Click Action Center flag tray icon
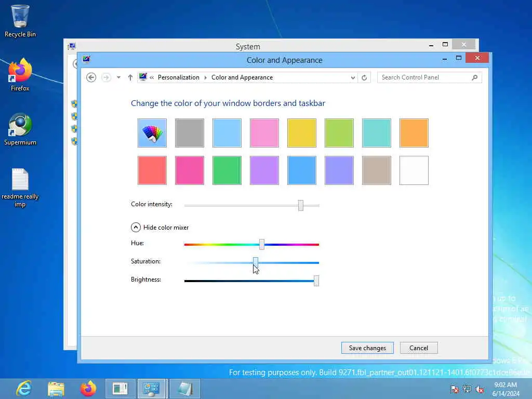 coord(454,389)
